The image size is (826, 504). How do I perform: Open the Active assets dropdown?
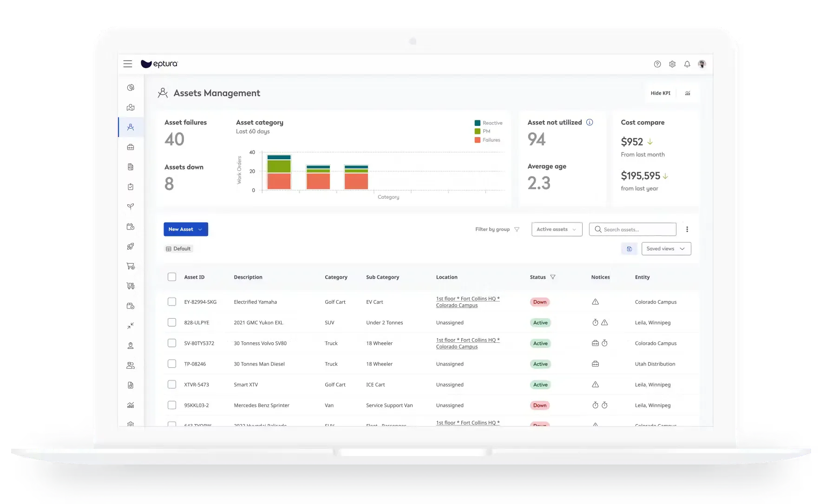coord(557,229)
